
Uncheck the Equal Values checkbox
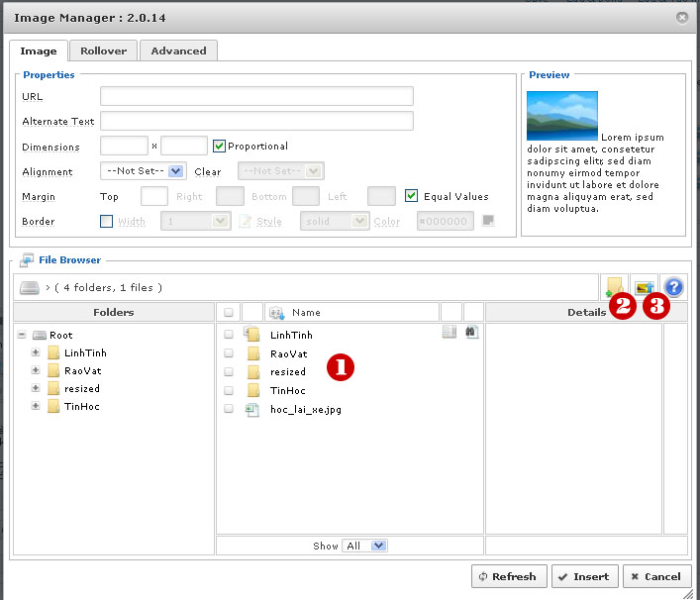412,196
